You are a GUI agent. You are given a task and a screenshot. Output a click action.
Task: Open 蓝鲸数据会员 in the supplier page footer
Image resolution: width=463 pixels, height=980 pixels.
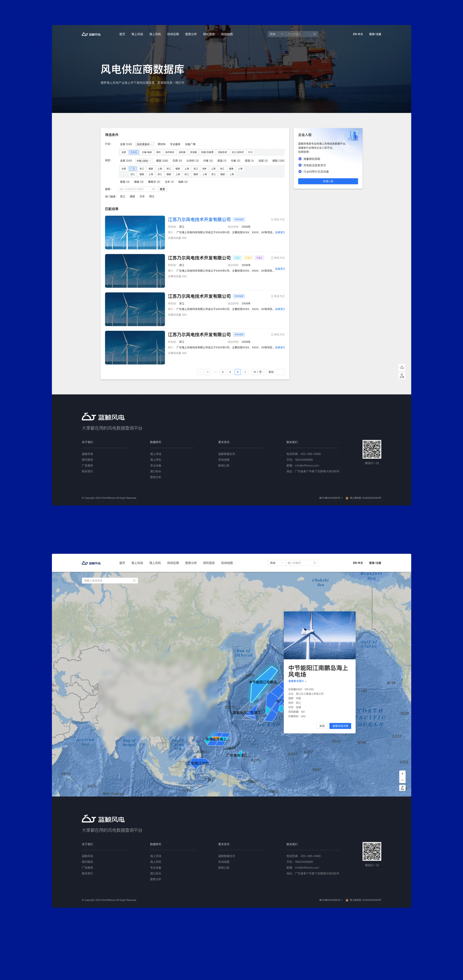point(226,454)
